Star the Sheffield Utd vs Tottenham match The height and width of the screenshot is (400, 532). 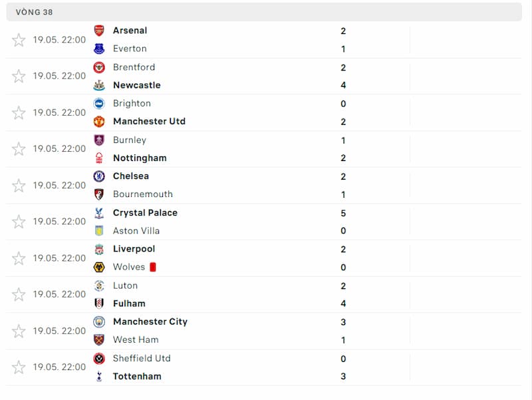tap(19, 367)
